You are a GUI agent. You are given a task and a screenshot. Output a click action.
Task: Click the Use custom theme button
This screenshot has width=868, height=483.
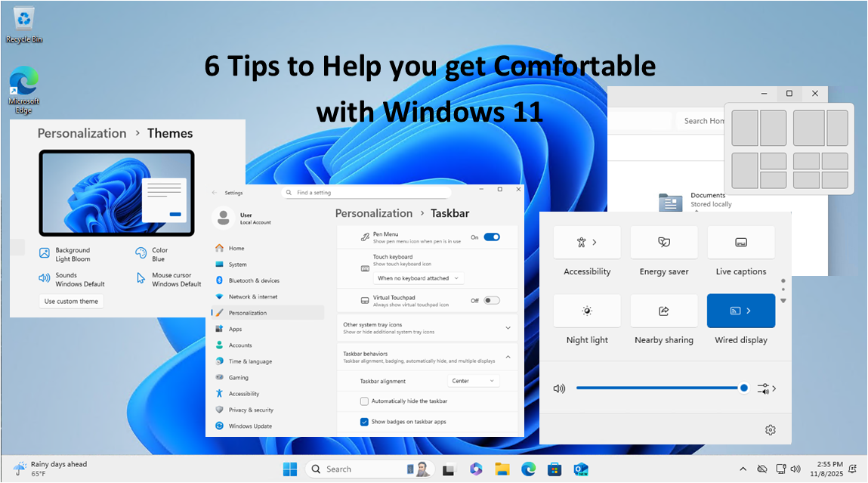click(71, 301)
